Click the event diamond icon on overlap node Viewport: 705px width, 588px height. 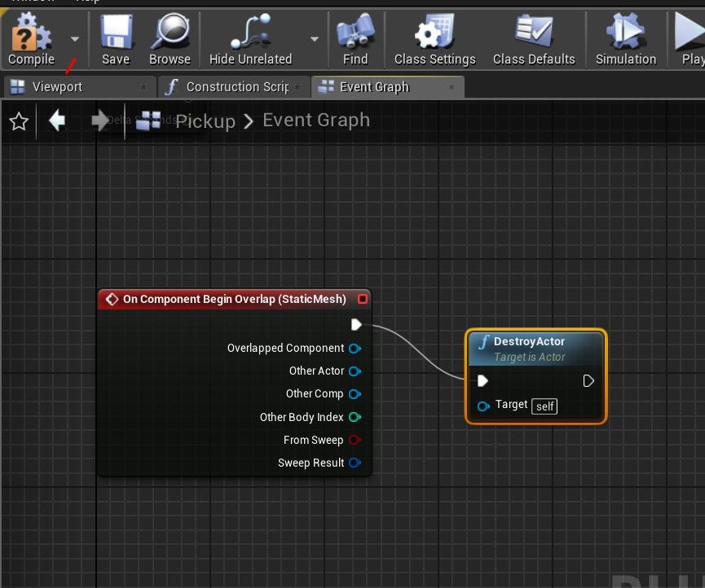tap(112, 299)
